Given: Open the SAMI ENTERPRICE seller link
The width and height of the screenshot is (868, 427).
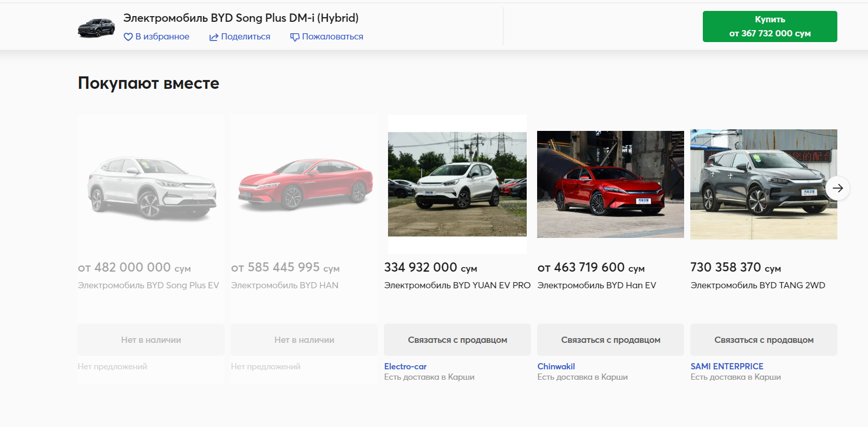Looking at the screenshot, I should pyautogui.click(x=727, y=366).
